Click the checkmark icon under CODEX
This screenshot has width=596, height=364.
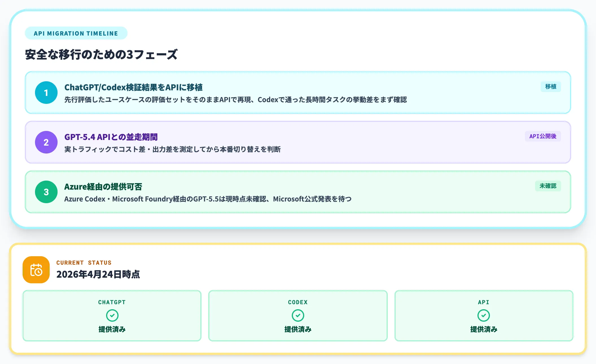[x=298, y=315]
